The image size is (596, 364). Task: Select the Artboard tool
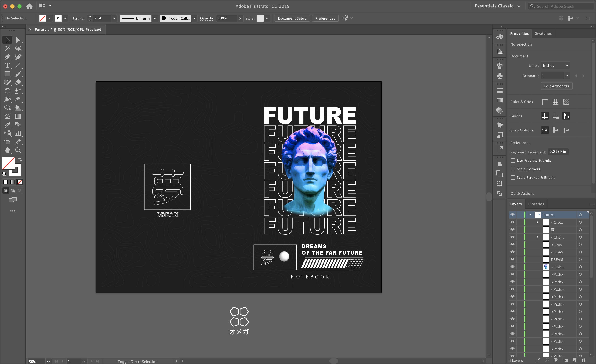[7, 142]
